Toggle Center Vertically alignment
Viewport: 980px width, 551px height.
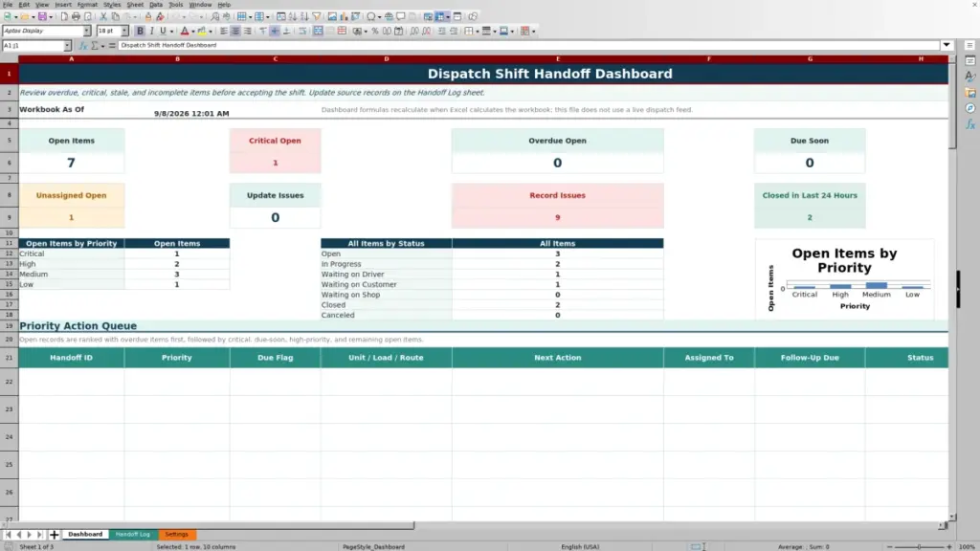click(275, 32)
